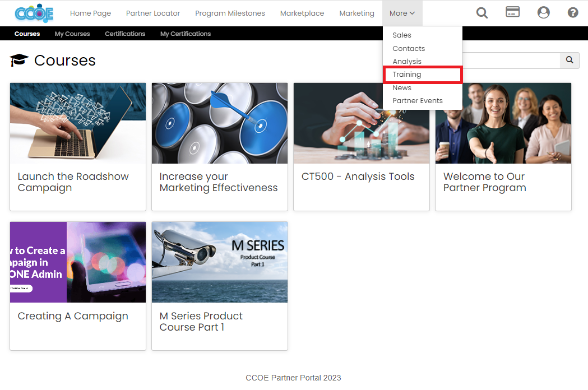The image size is (588, 390).
Task: Select Training from the More dropdown
Action: [x=407, y=74]
